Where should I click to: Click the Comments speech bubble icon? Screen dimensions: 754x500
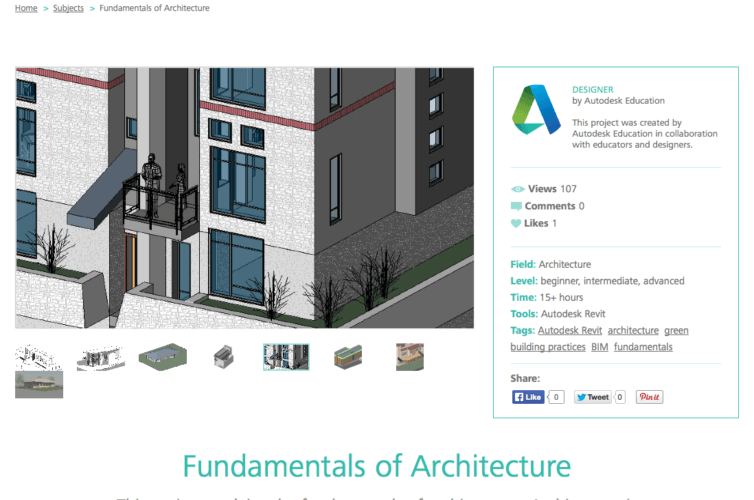[x=516, y=206]
